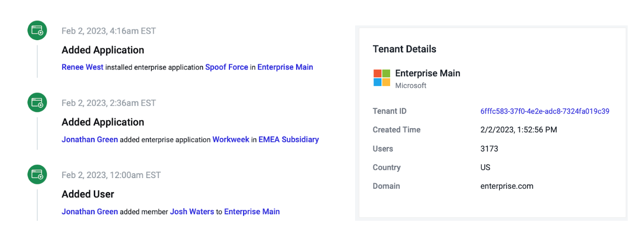Click the Tenant Details heading
The width and height of the screenshot is (644, 233).
404,49
